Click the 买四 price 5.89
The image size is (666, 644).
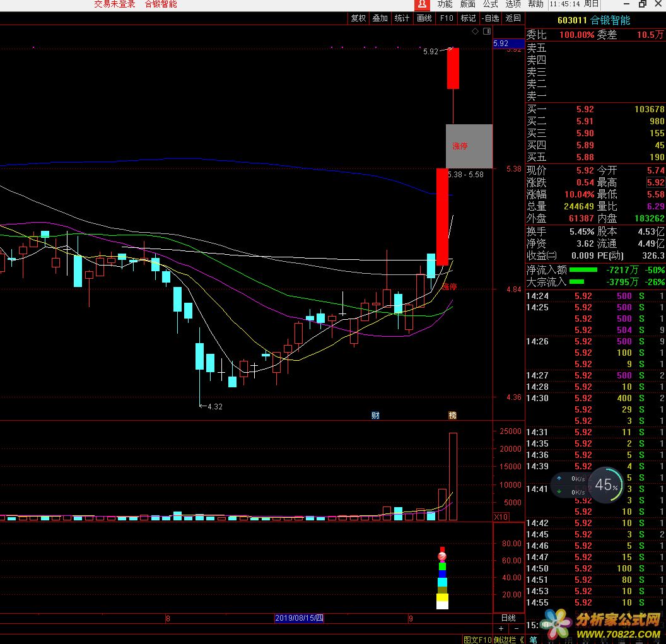(585, 145)
